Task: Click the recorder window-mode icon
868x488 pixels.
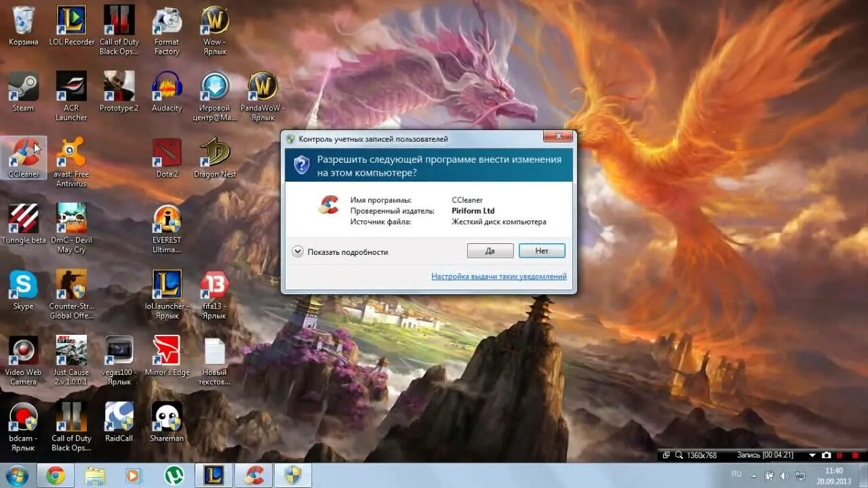Action: click(667, 455)
